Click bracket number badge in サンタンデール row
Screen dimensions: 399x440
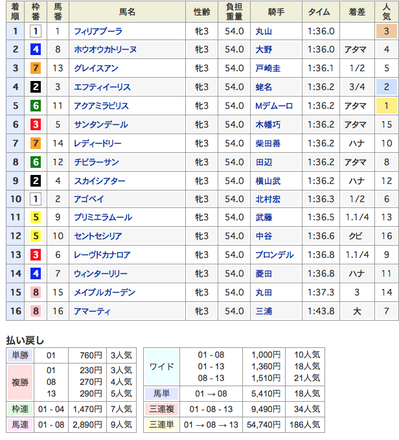click(x=36, y=125)
